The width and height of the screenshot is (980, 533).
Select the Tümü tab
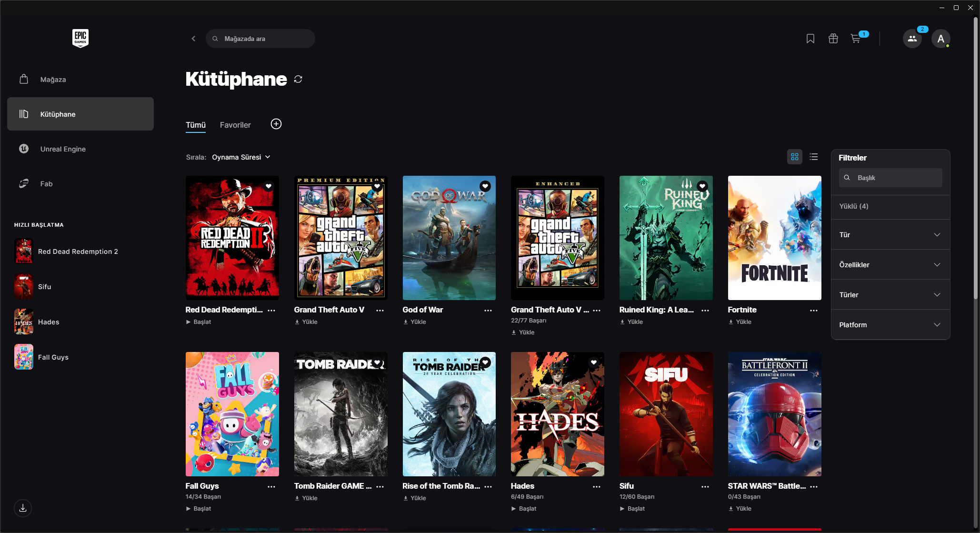point(196,125)
